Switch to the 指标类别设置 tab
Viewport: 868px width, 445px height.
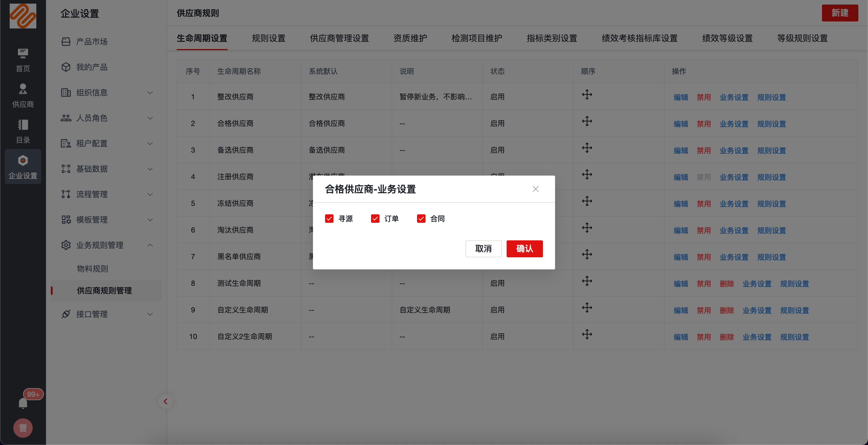(x=552, y=38)
